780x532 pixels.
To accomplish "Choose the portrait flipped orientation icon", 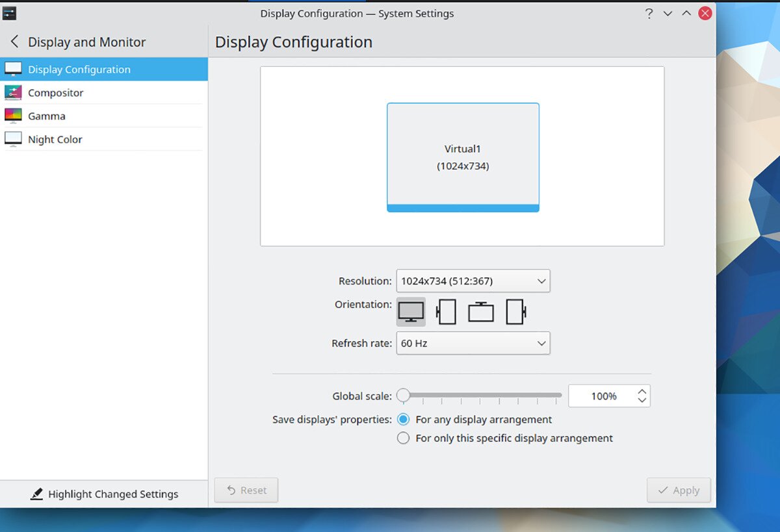I will click(x=515, y=311).
